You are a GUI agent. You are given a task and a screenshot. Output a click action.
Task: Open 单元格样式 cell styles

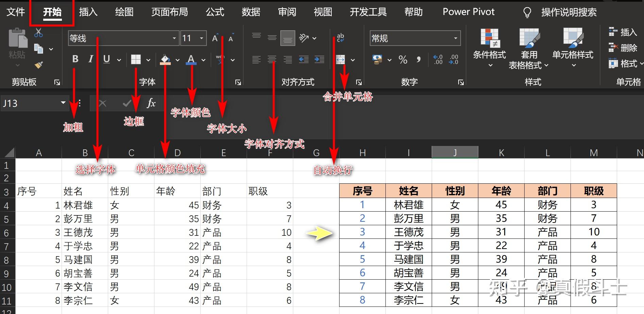tap(573, 48)
